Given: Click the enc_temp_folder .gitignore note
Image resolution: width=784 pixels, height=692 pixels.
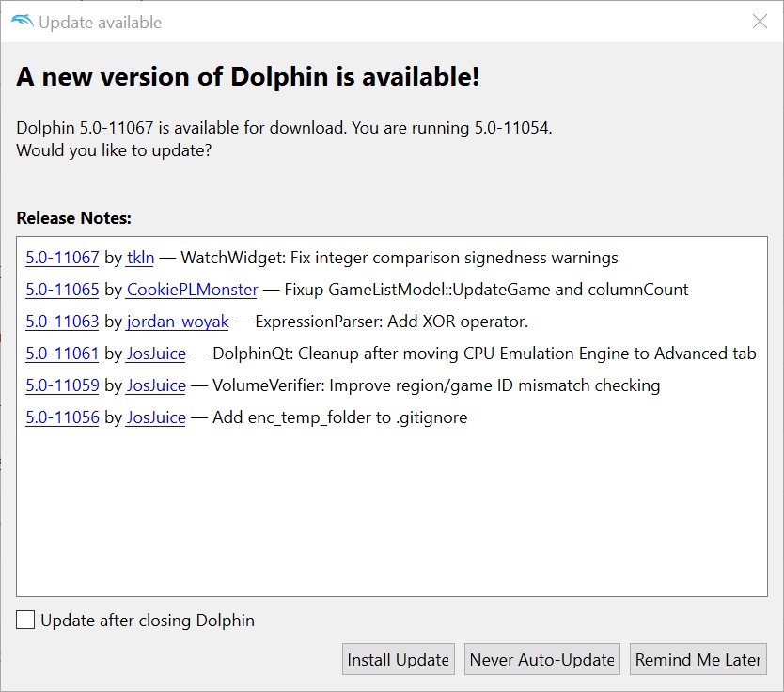Looking at the screenshot, I should coord(340,417).
